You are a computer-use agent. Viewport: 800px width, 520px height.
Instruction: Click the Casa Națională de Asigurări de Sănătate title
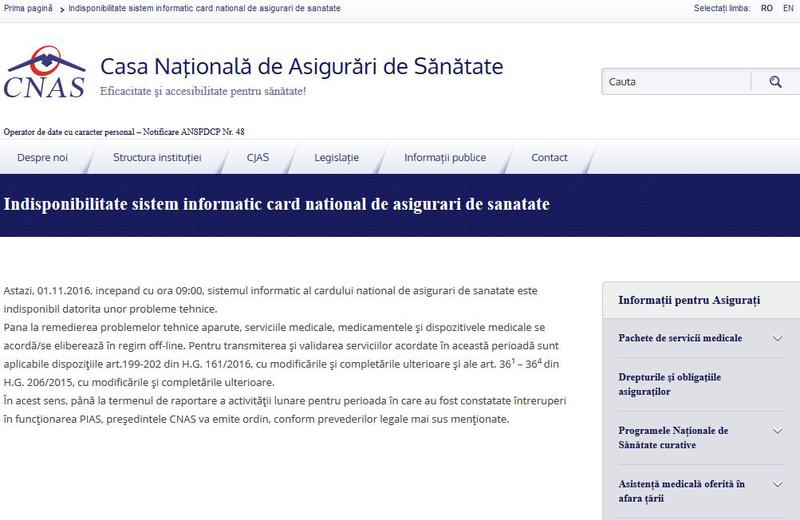tap(302, 66)
